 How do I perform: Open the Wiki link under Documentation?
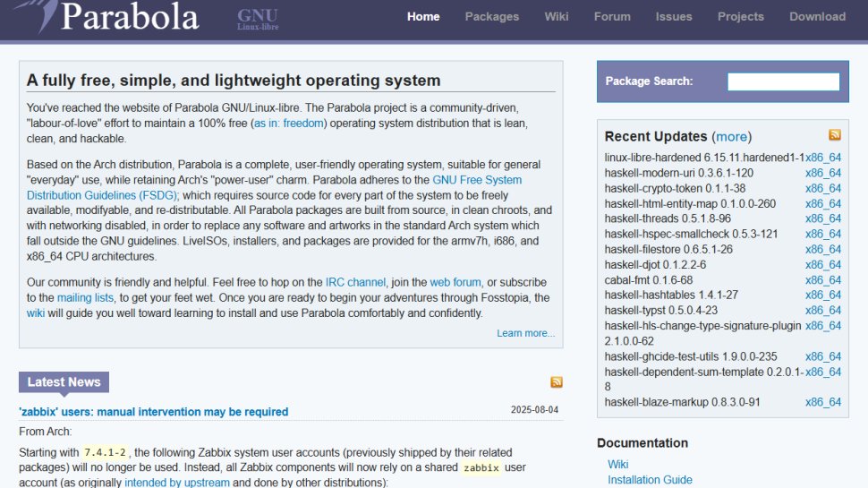click(x=617, y=464)
